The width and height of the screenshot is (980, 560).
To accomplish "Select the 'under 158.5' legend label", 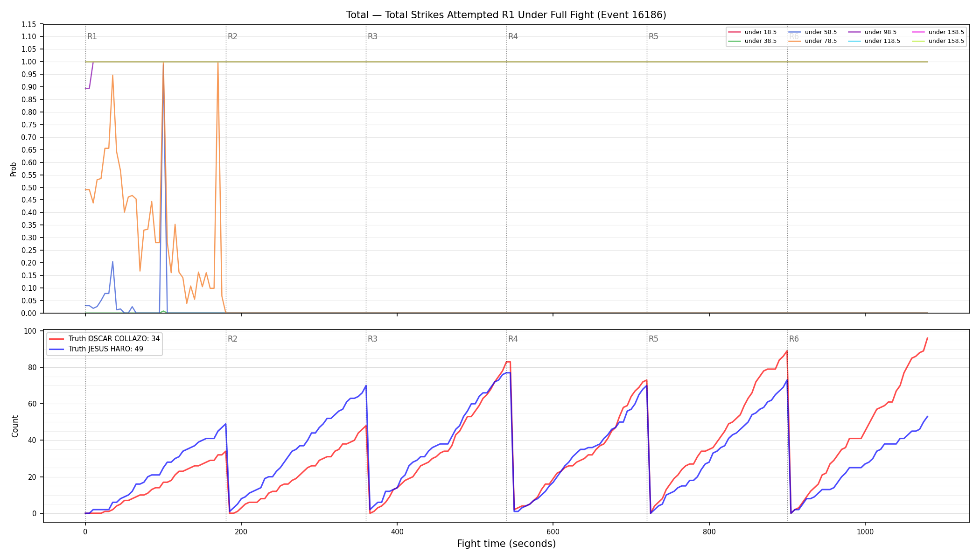I will point(946,41).
